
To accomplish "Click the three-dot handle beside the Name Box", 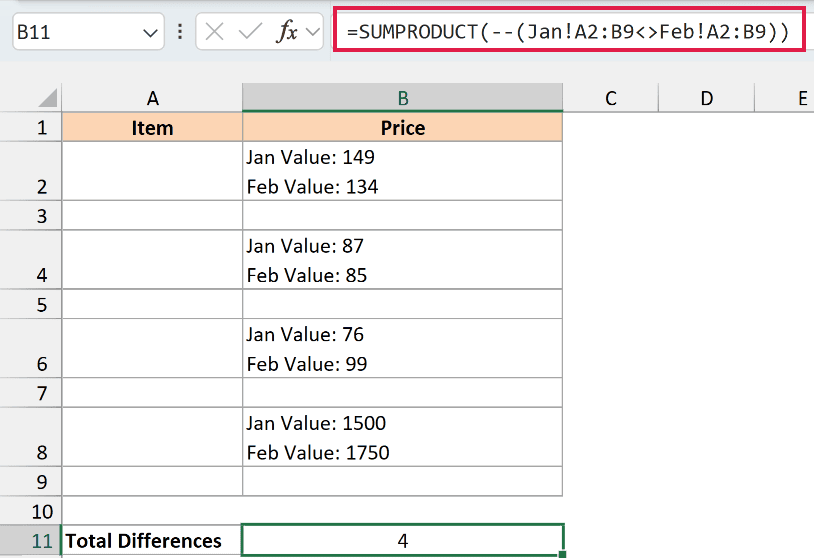I will [x=180, y=32].
